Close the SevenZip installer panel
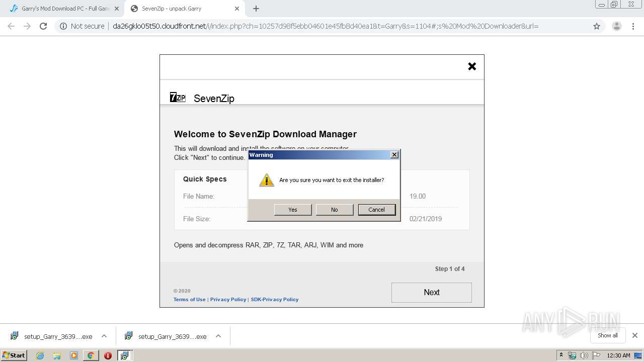 click(472, 66)
